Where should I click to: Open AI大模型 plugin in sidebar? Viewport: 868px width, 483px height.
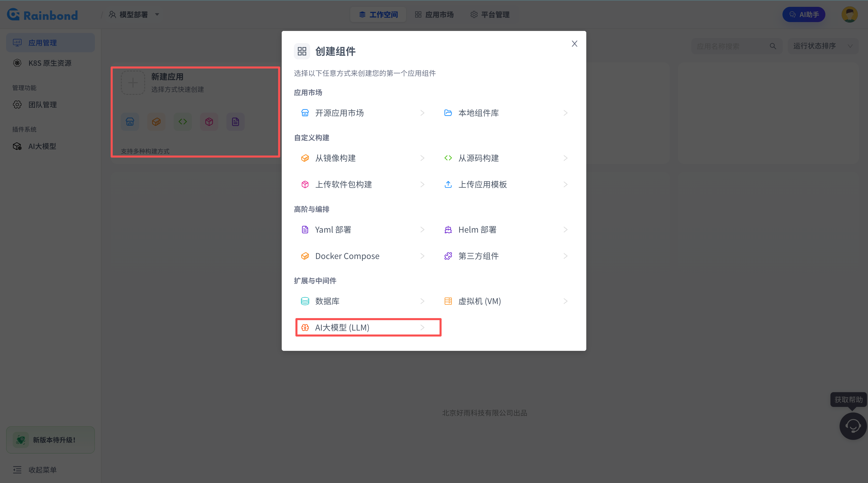(51, 146)
